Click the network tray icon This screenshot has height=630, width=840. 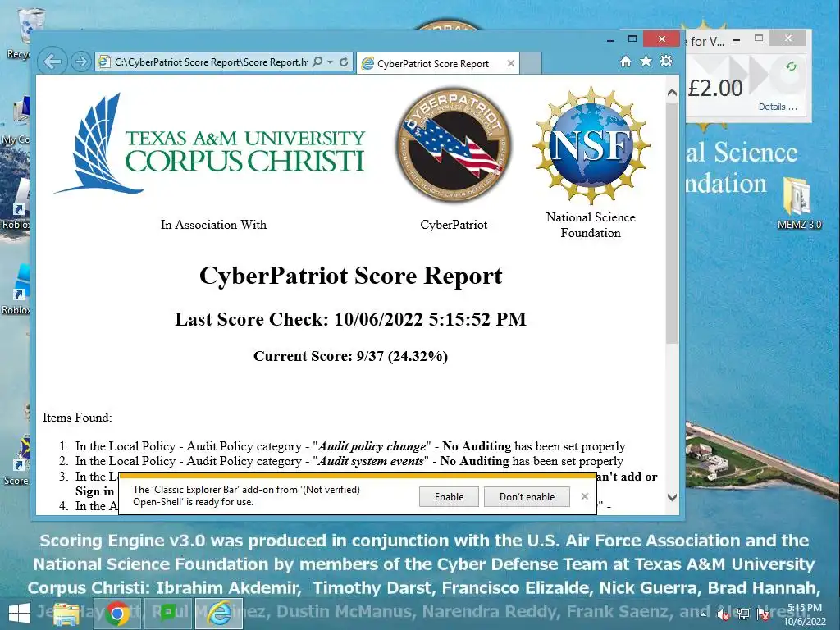pyautogui.click(x=743, y=614)
